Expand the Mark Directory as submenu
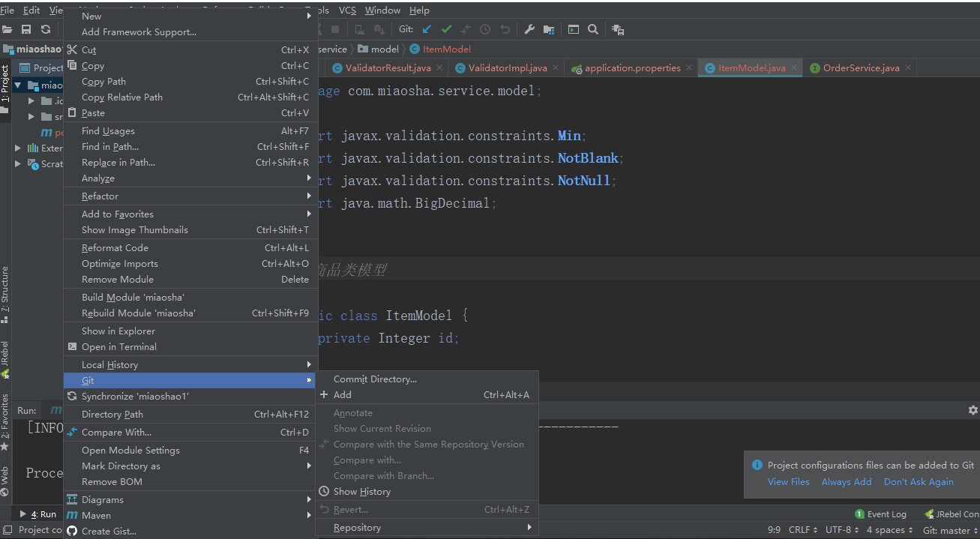The width and height of the screenshot is (980, 539). pyautogui.click(x=187, y=466)
